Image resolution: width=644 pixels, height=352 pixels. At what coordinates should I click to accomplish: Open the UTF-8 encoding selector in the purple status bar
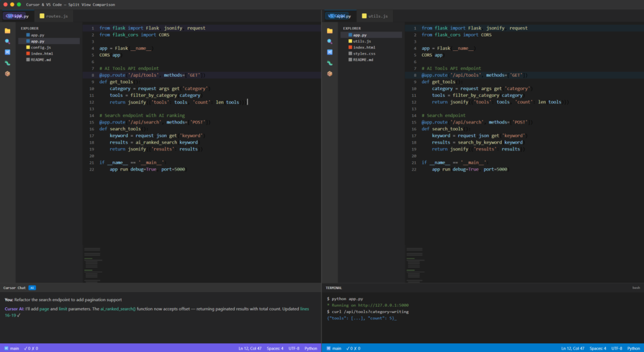(294, 348)
